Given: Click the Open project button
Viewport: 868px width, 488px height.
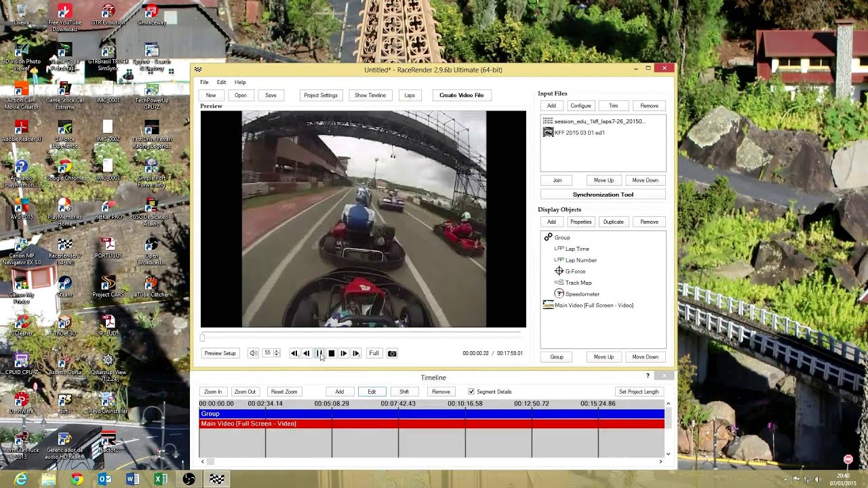Looking at the screenshot, I should pos(241,95).
